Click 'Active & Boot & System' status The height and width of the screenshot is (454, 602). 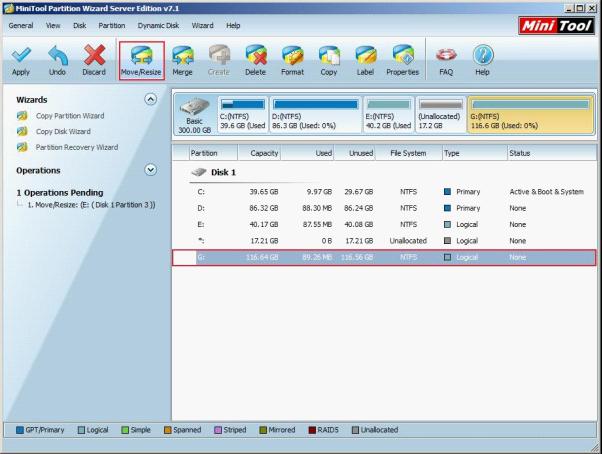(546, 192)
